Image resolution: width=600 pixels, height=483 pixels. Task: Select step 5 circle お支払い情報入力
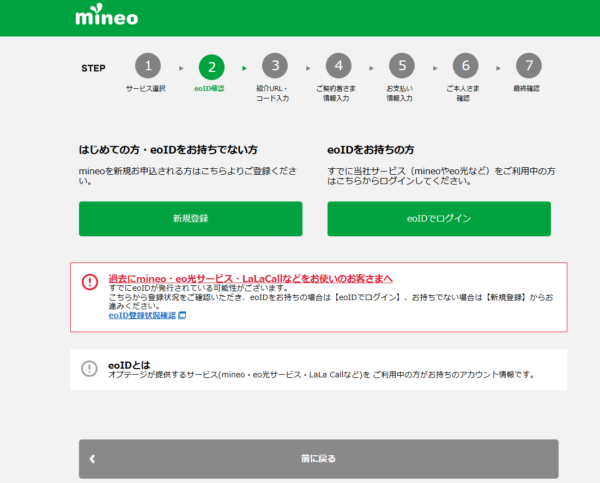coord(402,66)
